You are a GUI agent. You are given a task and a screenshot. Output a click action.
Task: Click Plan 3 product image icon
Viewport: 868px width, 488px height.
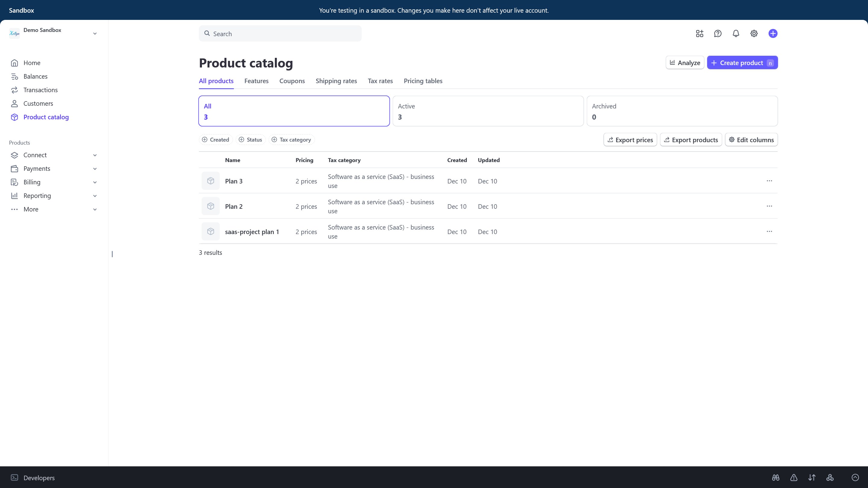click(x=211, y=181)
